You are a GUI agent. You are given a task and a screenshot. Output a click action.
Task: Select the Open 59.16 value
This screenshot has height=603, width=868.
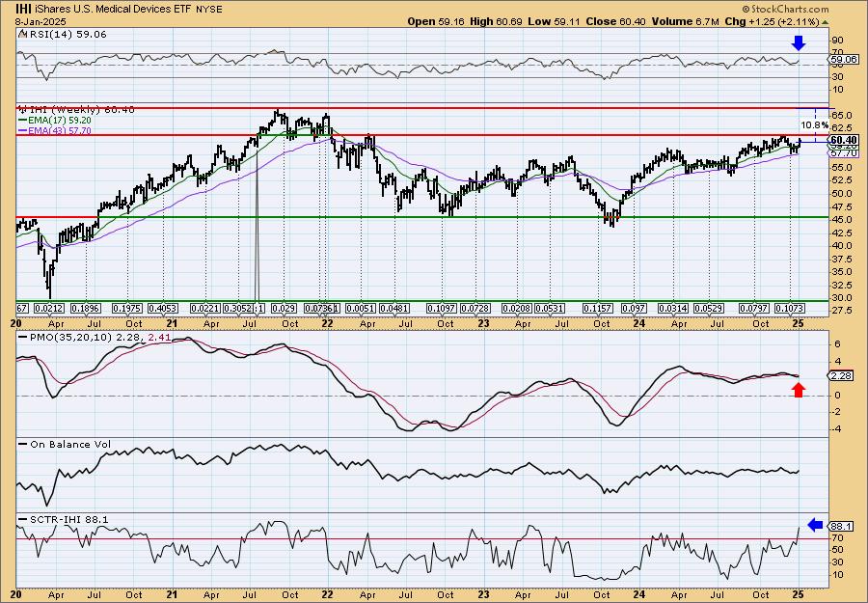436,21
